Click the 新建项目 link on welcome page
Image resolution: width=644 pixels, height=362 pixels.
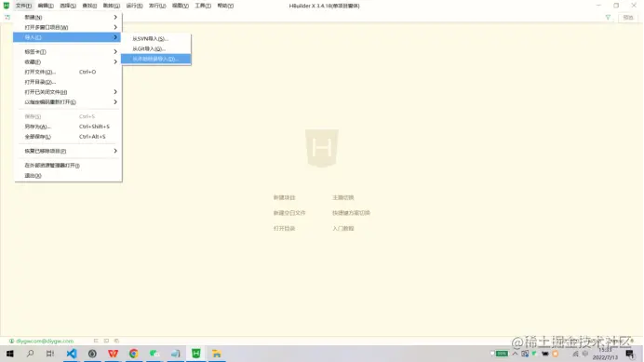click(284, 197)
